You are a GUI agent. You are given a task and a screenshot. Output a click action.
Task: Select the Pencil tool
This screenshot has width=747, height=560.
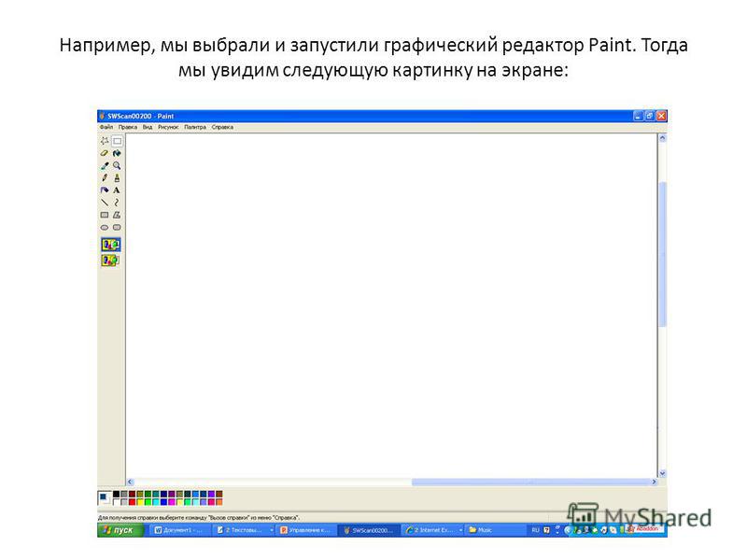[105, 177]
